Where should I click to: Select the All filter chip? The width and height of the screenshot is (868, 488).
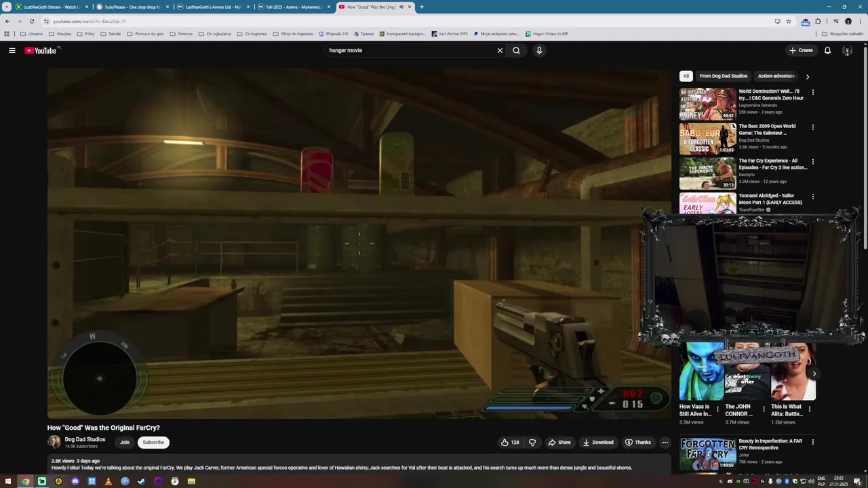pyautogui.click(x=686, y=76)
